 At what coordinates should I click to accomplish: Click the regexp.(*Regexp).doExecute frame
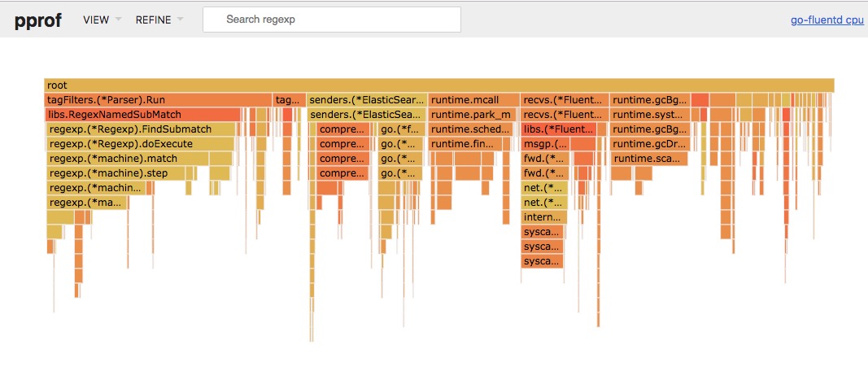[x=139, y=144]
